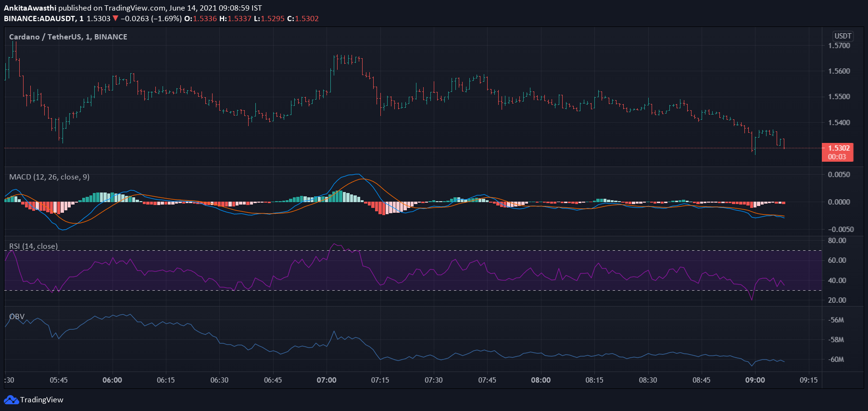Click the 06:30 time axis label

pos(219,380)
